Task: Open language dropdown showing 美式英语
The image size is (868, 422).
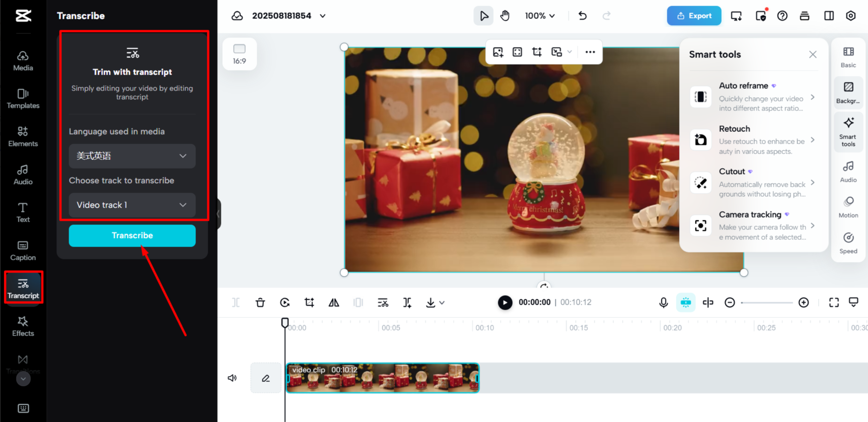Action: (132, 156)
